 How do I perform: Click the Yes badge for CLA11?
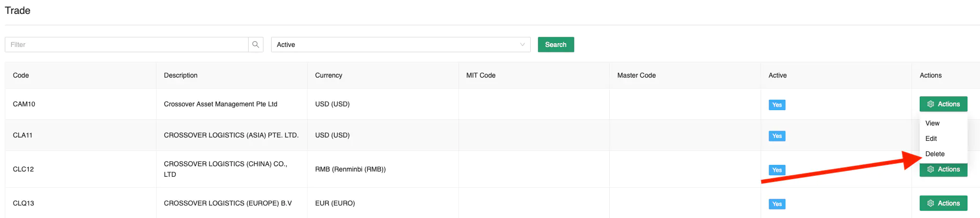(776, 136)
